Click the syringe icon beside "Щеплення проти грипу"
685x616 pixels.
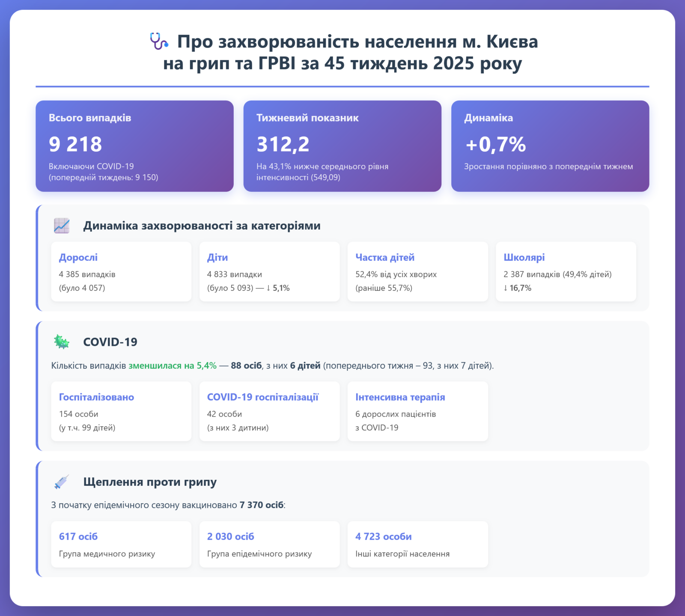point(62,482)
